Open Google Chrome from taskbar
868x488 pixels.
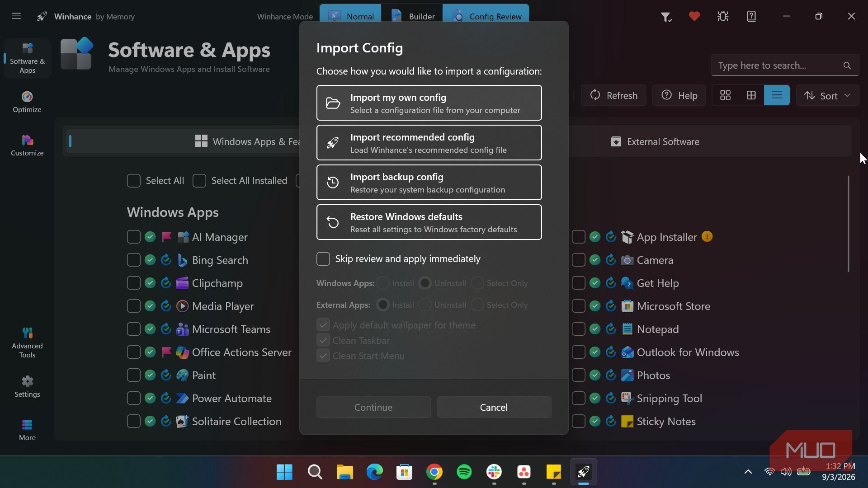(x=434, y=472)
